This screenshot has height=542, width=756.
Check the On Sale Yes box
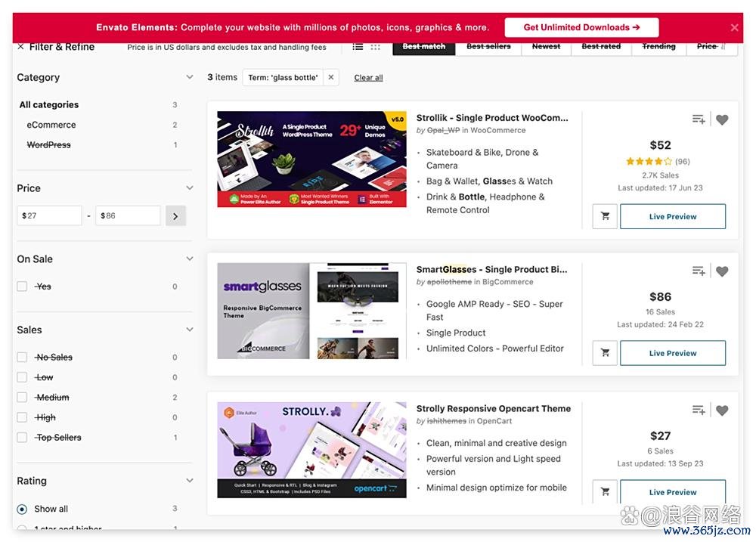(22, 286)
